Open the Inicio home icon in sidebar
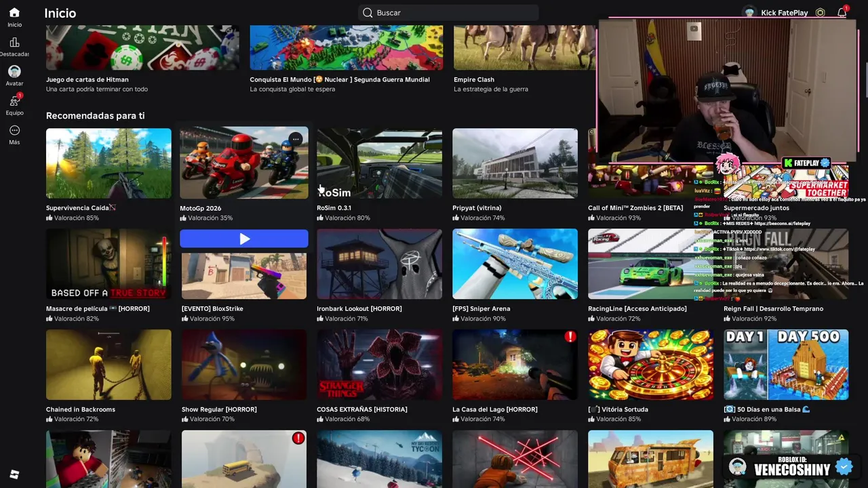Screen dimensions: 868x488 coord(14,13)
